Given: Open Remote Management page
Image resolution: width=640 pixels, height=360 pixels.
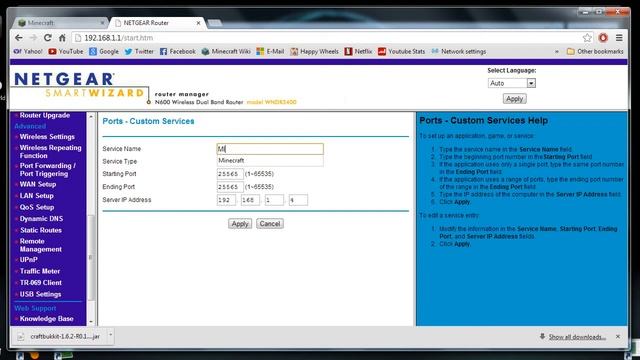Looking at the screenshot, I should click(40, 245).
